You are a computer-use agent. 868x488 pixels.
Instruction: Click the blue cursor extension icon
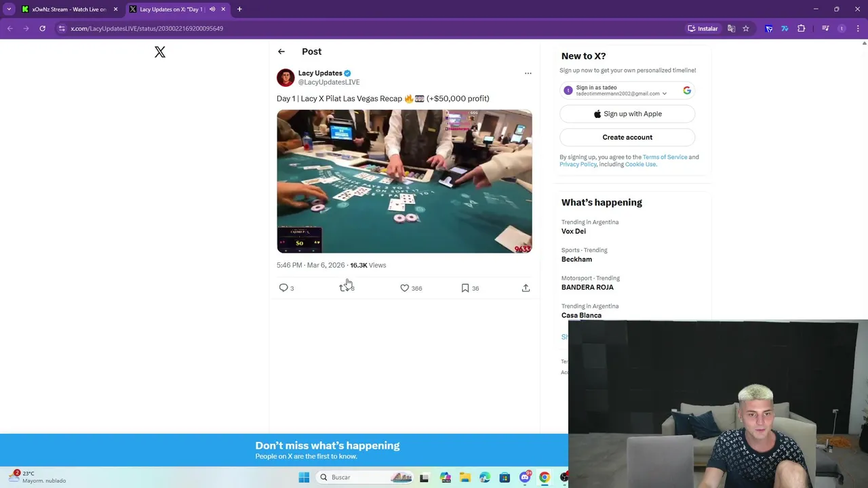(x=769, y=28)
